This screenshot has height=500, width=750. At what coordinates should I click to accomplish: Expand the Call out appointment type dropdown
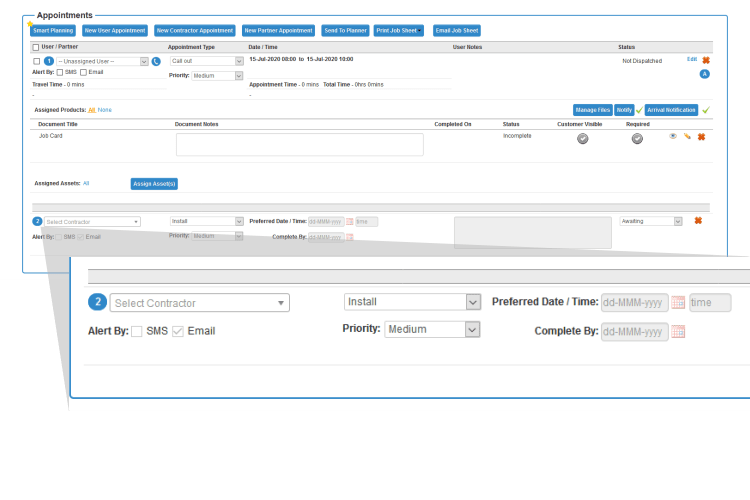tap(206, 61)
